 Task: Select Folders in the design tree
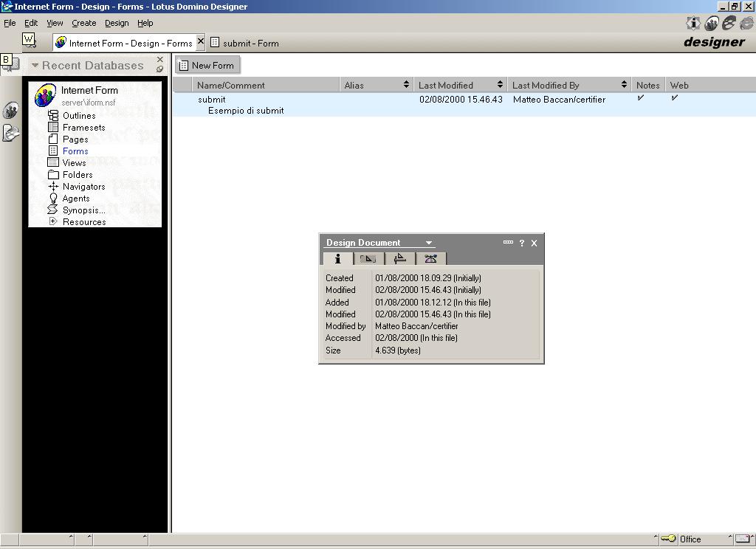click(78, 174)
